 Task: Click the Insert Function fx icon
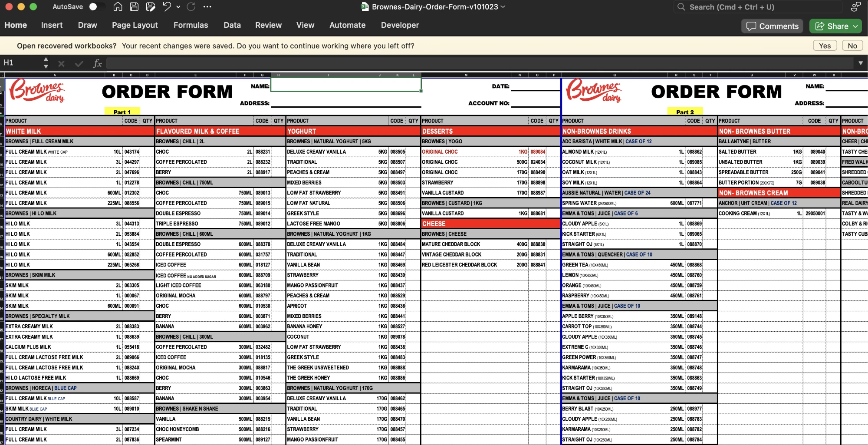point(97,64)
